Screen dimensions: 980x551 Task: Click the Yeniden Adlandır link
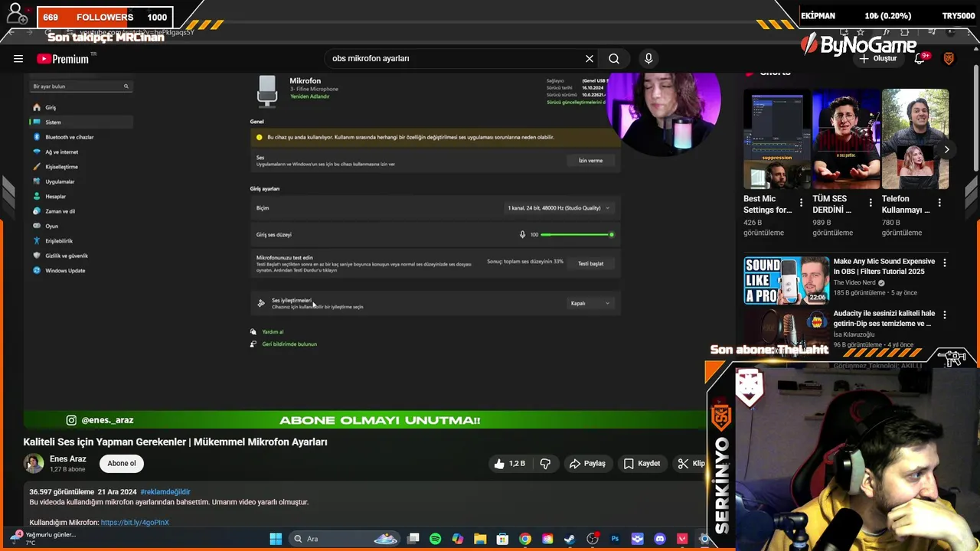click(309, 96)
